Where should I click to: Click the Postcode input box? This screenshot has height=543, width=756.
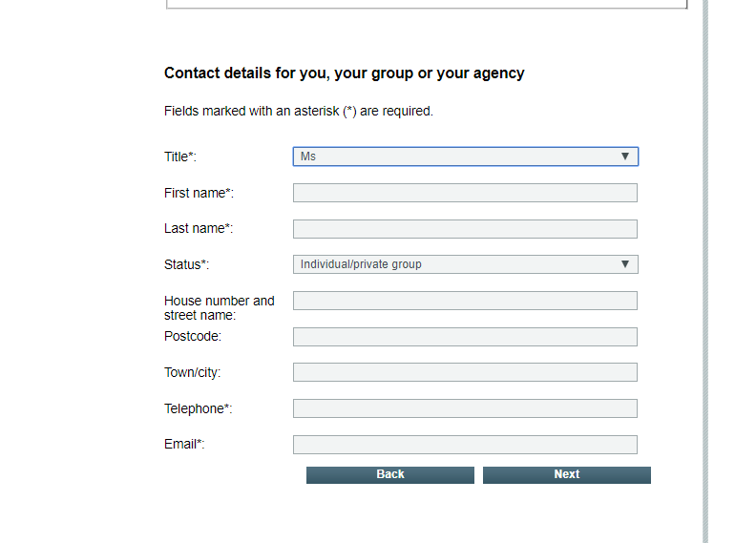(465, 337)
